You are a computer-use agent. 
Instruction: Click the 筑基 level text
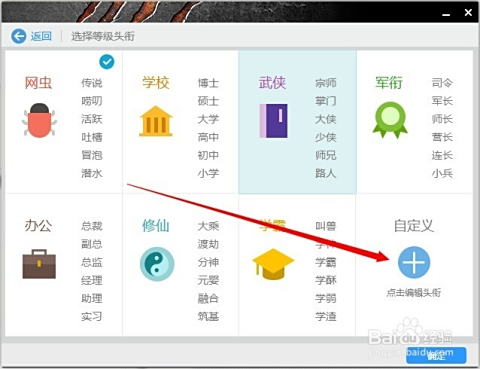[208, 316]
